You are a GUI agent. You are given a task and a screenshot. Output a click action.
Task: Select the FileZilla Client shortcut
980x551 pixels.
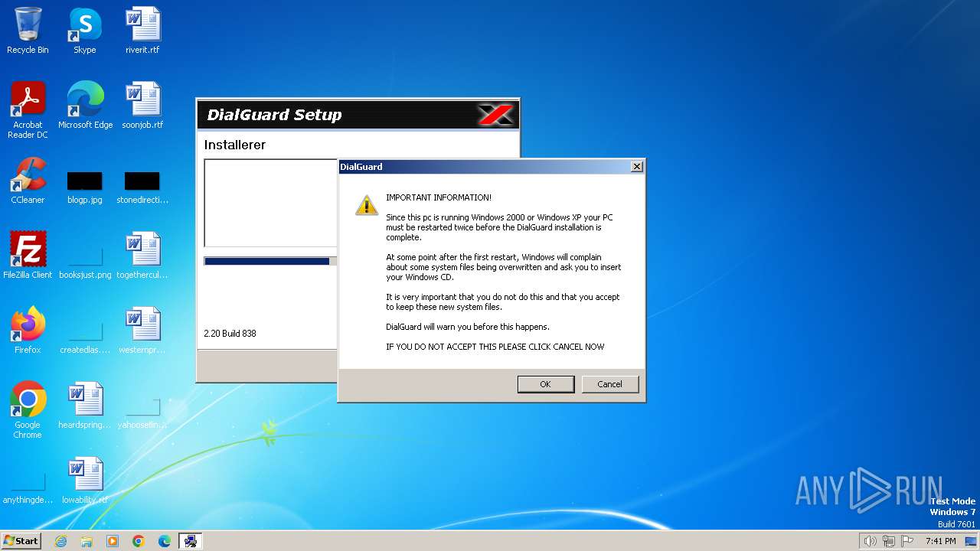(28, 256)
